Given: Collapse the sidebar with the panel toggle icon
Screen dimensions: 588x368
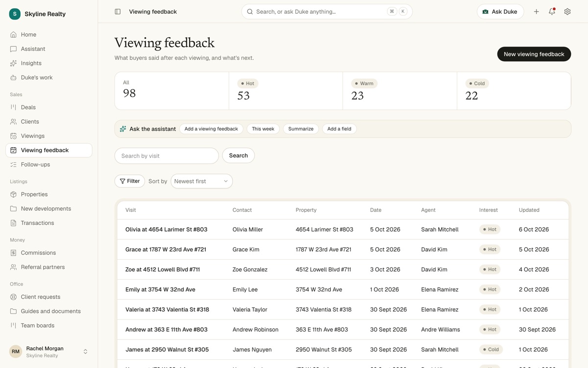Looking at the screenshot, I should [x=118, y=12].
